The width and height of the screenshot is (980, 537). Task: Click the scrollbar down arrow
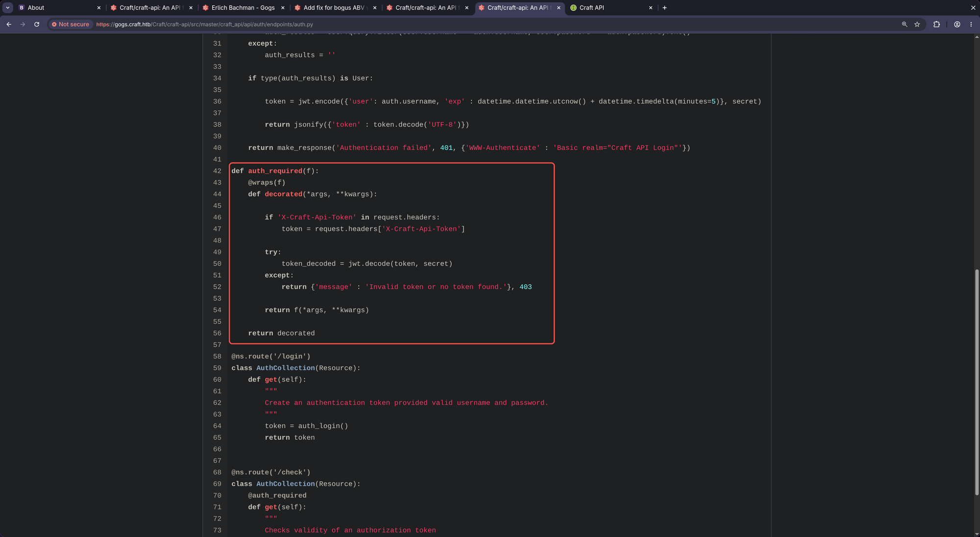pos(977,534)
